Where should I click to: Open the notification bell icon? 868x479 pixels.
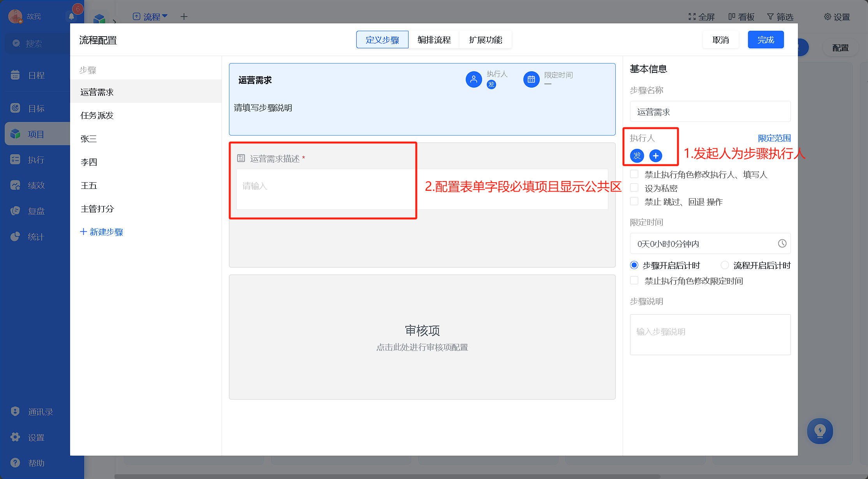click(72, 16)
